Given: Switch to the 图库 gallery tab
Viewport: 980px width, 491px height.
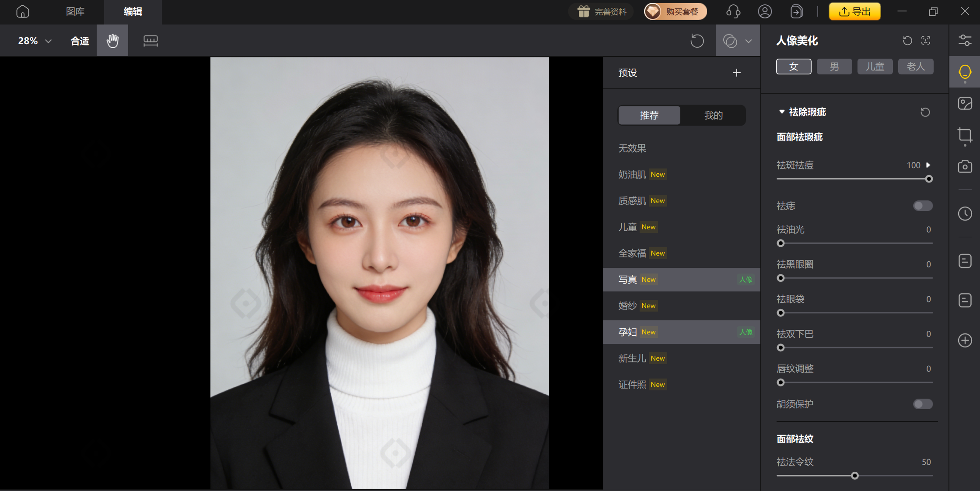Looking at the screenshot, I should pyautogui.click(x=75, y=11).
